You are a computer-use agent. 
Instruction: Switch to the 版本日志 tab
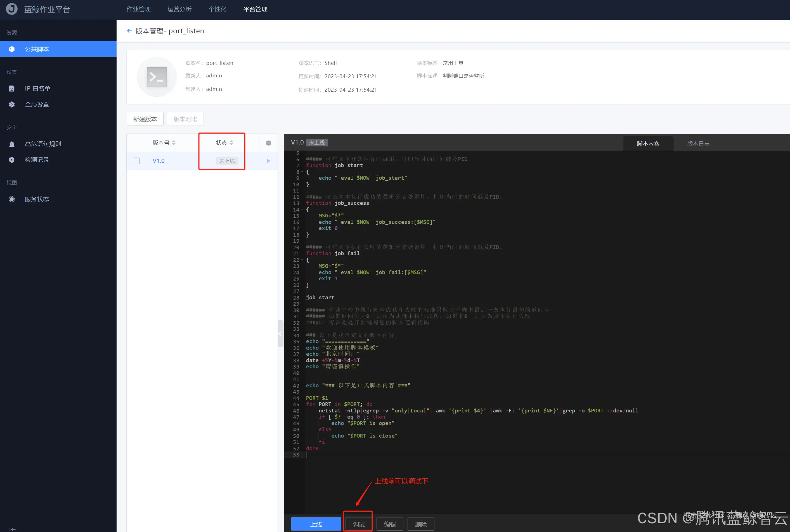pos(698,144)
